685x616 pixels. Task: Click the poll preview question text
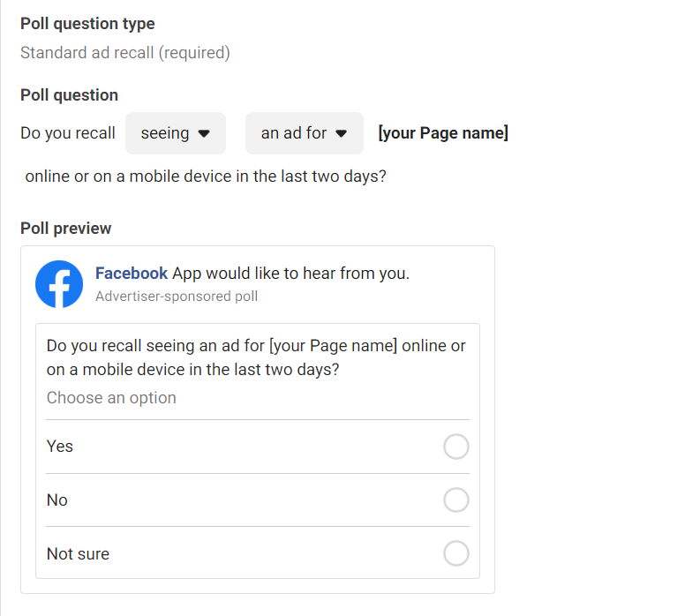click(256, 357)
